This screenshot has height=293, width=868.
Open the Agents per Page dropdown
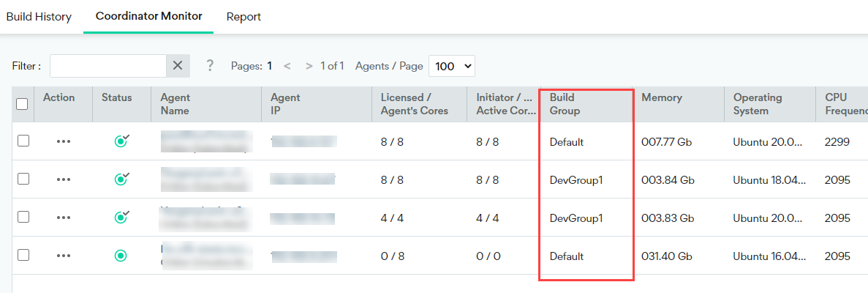(452, 66)
